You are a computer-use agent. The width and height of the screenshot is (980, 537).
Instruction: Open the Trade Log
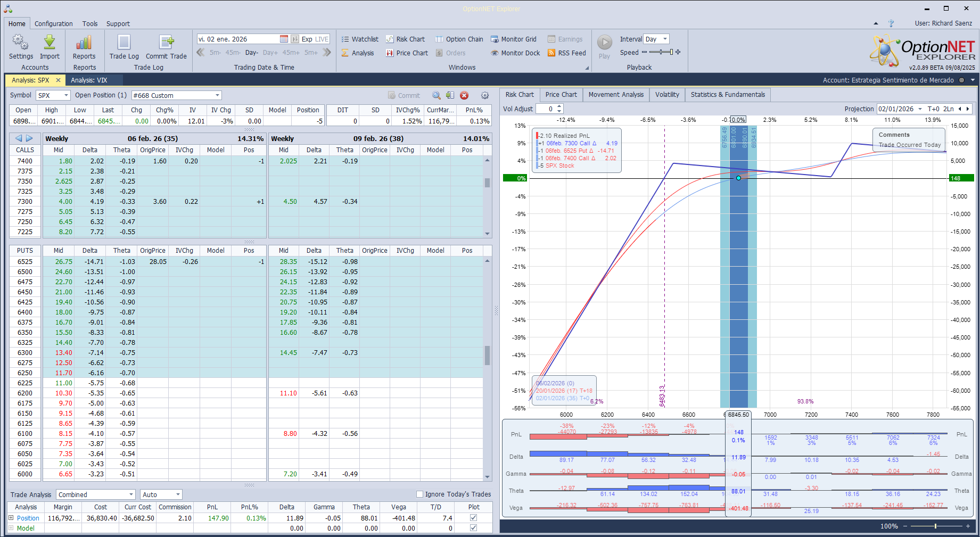[x=124, y=47]
